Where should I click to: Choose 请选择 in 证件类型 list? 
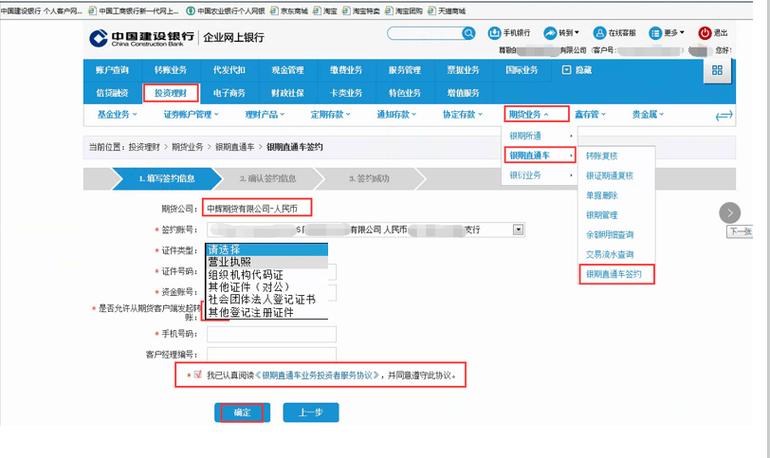pos(267,249)
